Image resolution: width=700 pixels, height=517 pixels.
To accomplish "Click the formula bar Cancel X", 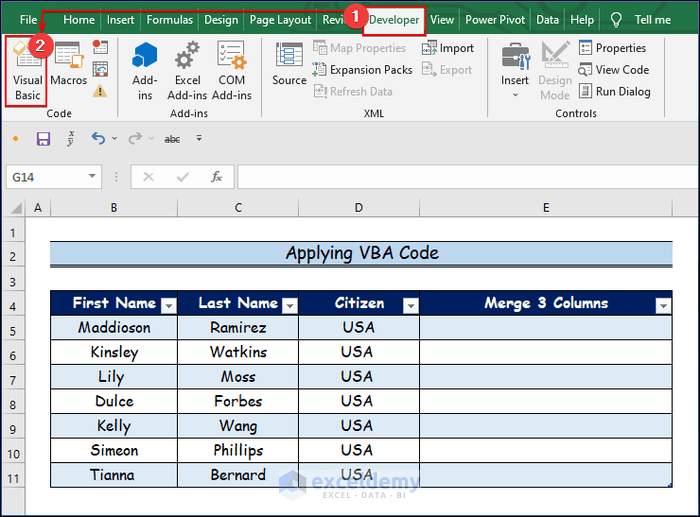I will click(148, 177).
